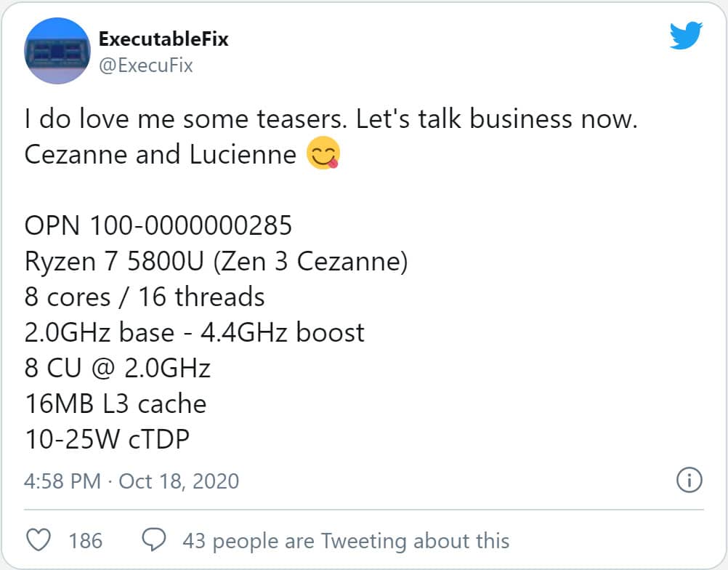Image resolution: width=728 pixels, height=570 pixels.
Task: Open the ExecutableFix display name
Action: click(x=163, y=39)
